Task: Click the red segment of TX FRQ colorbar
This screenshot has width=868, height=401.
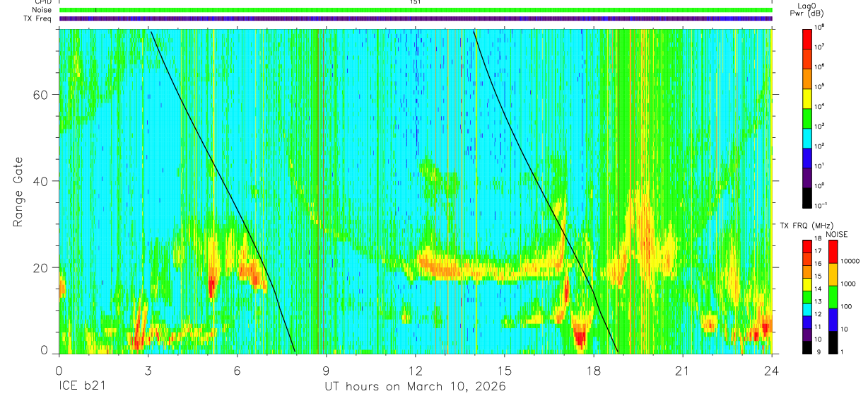Action: coord(808,247)
